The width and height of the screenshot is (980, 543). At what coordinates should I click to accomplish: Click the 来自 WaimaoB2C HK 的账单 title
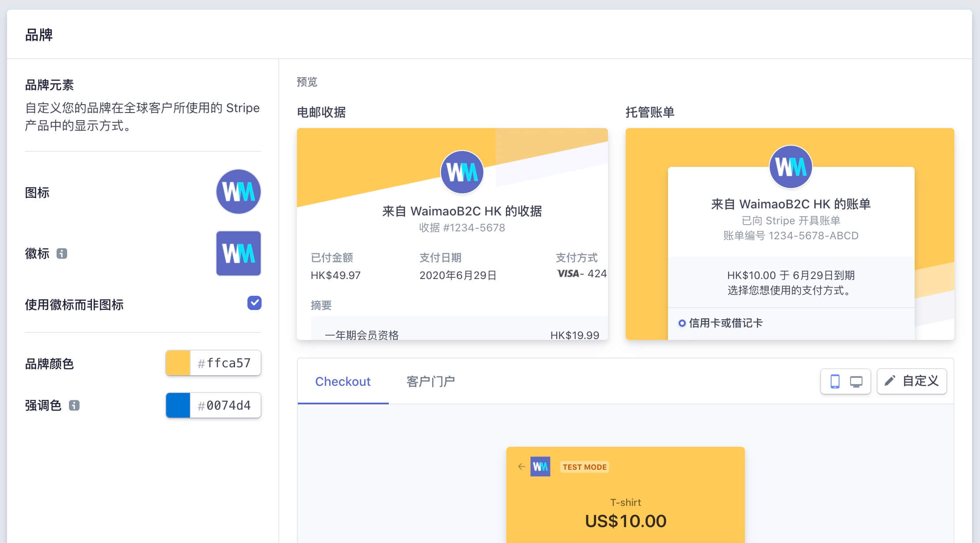(x=791, y=204)
